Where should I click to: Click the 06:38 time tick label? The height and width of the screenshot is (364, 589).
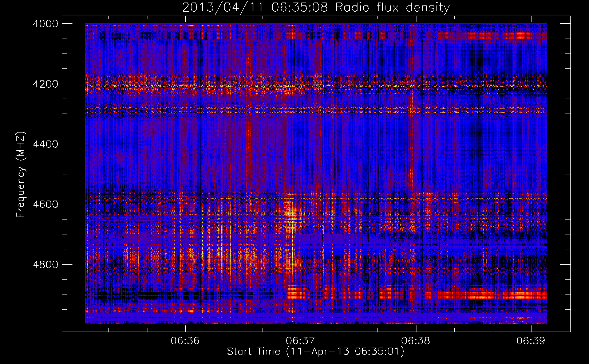[x=416, y=341]
